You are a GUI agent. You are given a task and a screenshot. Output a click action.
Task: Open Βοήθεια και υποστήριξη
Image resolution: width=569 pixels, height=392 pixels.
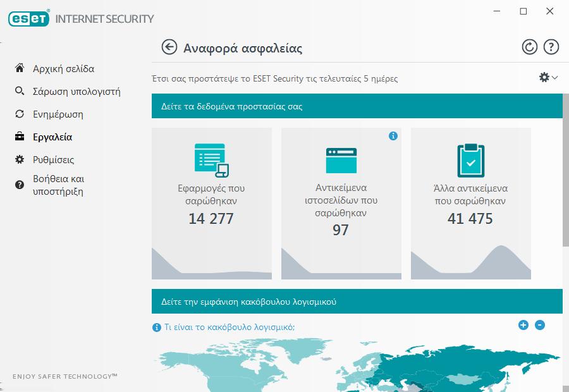(58, 185)
